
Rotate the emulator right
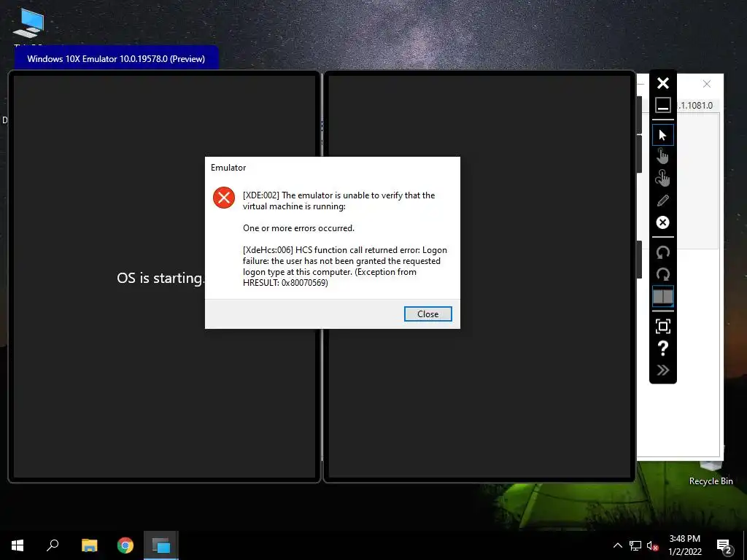point(662,274)
